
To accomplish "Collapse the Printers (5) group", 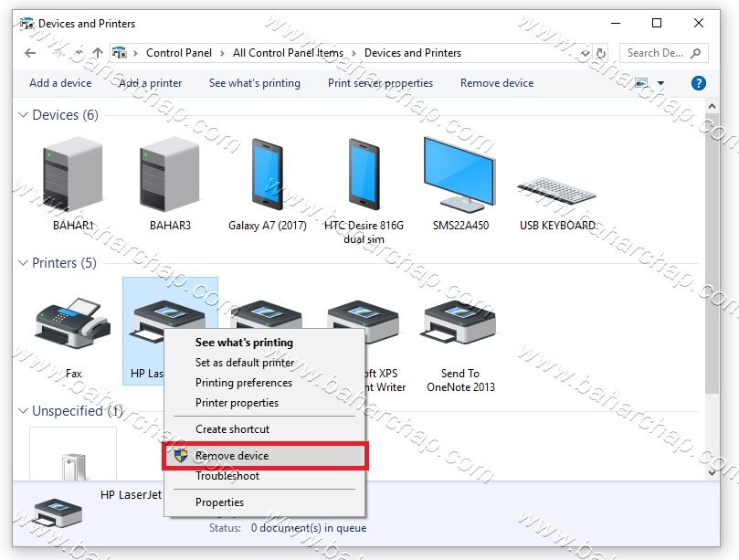I will point(23,262).
